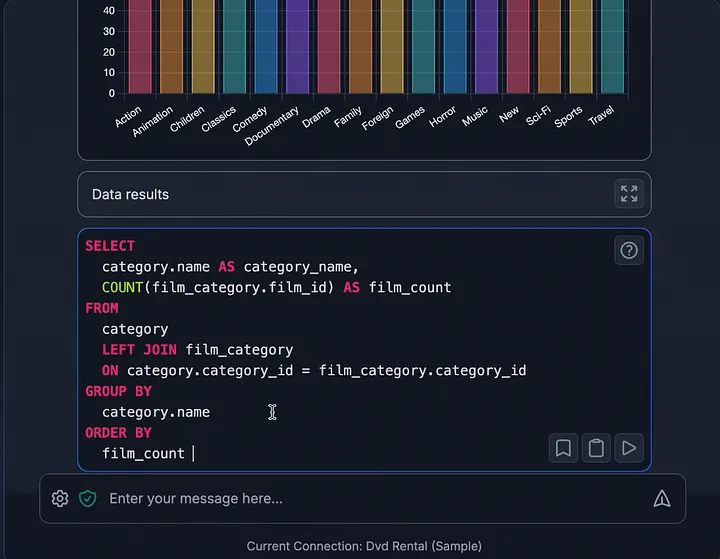Image resolution: width=720 pixels, height=559 pixels.
Task: Click the film_count text in last line
Action: [x=143, y=454]
